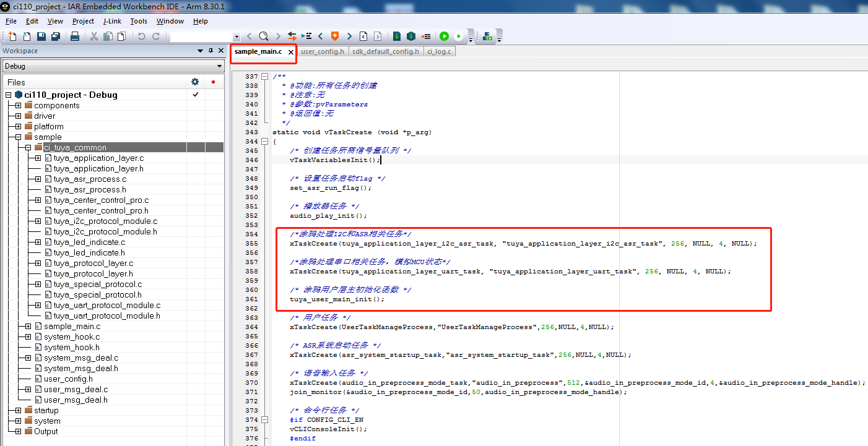Make the project with build icon
The image size is (868, 446).
click(411, 36)
